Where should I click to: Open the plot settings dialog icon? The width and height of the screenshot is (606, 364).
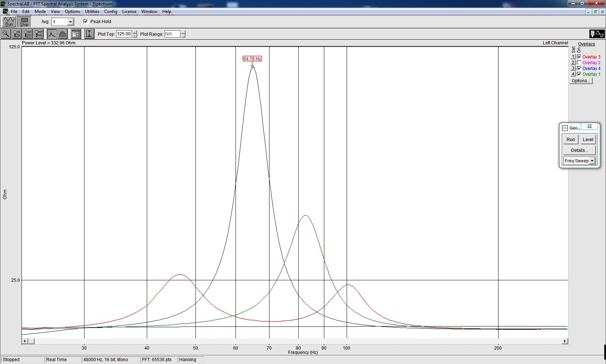click(x=76, y=34)
